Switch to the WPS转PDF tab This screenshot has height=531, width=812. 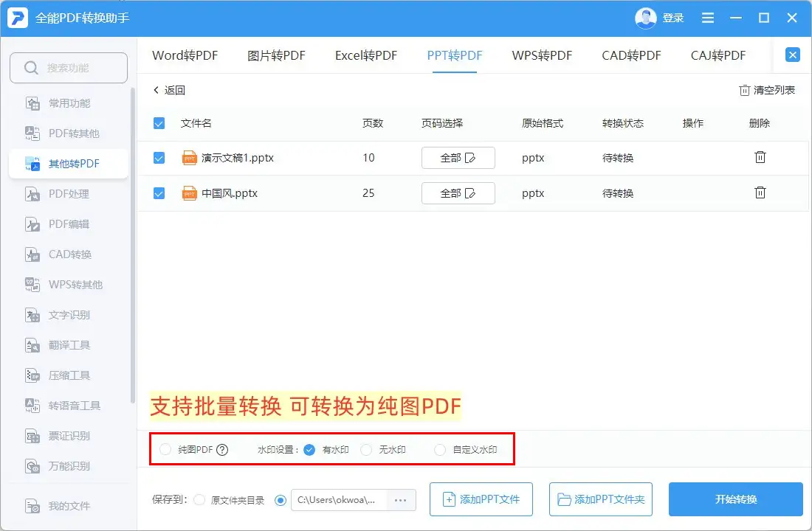click(543, 55)
